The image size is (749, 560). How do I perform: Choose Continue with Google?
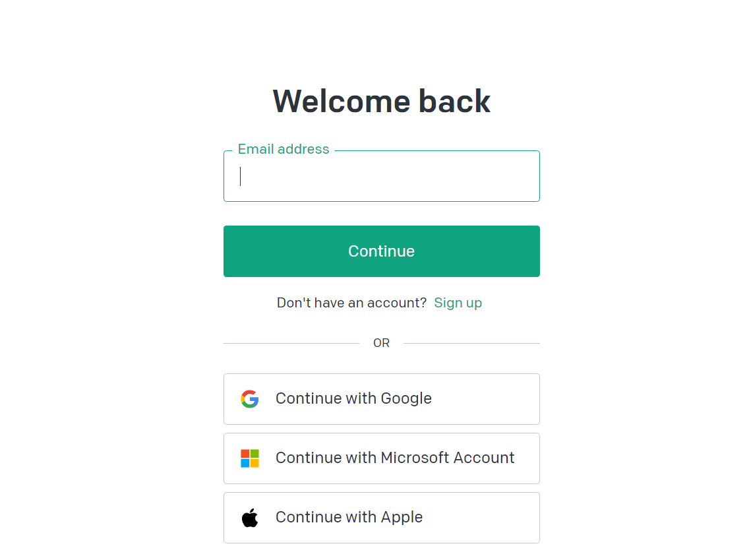click(x=382, y=399)
